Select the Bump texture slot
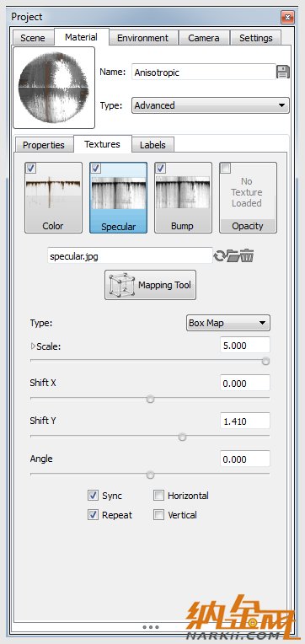The width and height of the screenshot is (305, 644). [x=183, y=197]
